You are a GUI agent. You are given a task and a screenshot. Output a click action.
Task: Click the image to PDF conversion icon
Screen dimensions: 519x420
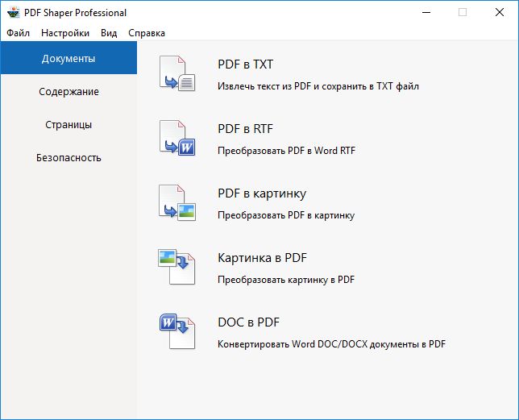coord(177,268)
